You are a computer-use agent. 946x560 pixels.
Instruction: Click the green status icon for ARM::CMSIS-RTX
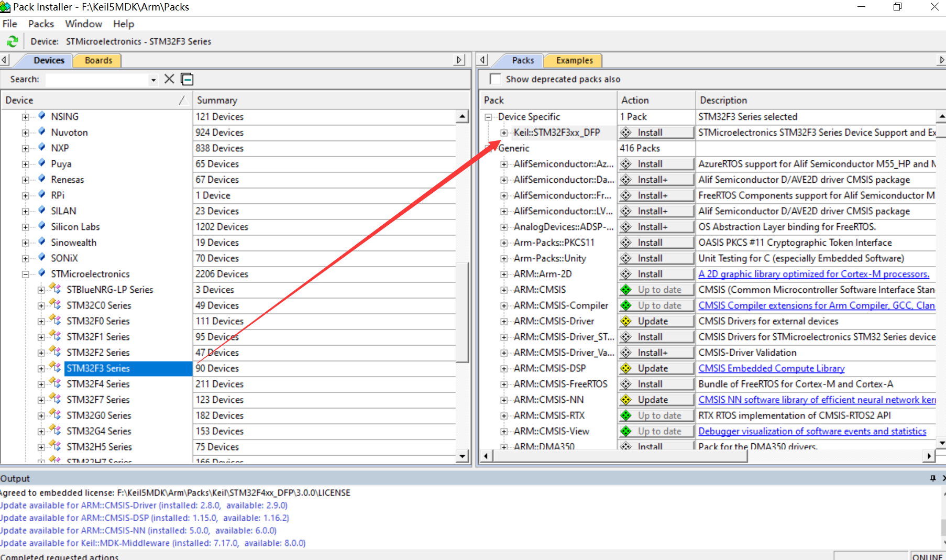(626, 415)
